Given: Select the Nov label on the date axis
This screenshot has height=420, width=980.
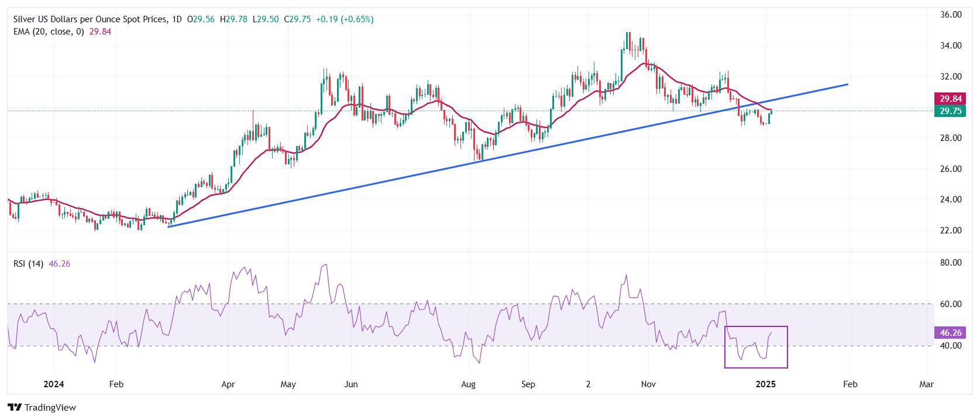Looking at the screenshot, I should (x=648, y=384).
